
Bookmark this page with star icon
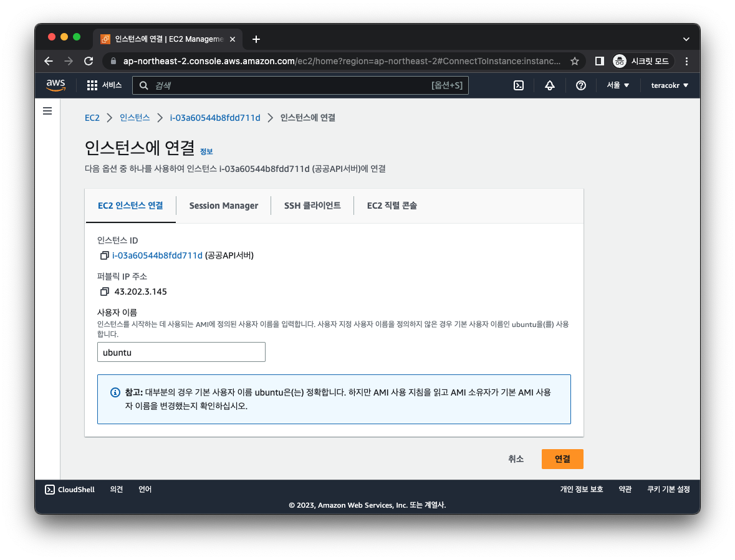pyautogui.click(x=575, y=61)
